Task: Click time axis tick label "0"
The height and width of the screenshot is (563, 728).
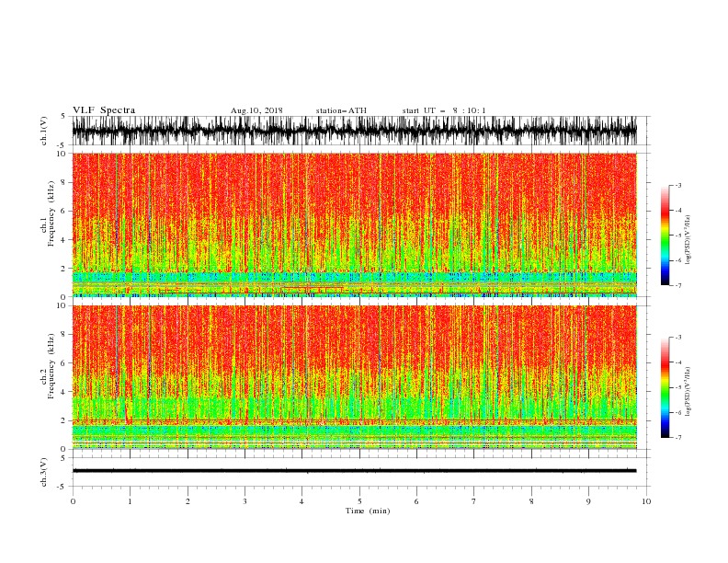Action: pyautogui.click(x=73, y=501)
